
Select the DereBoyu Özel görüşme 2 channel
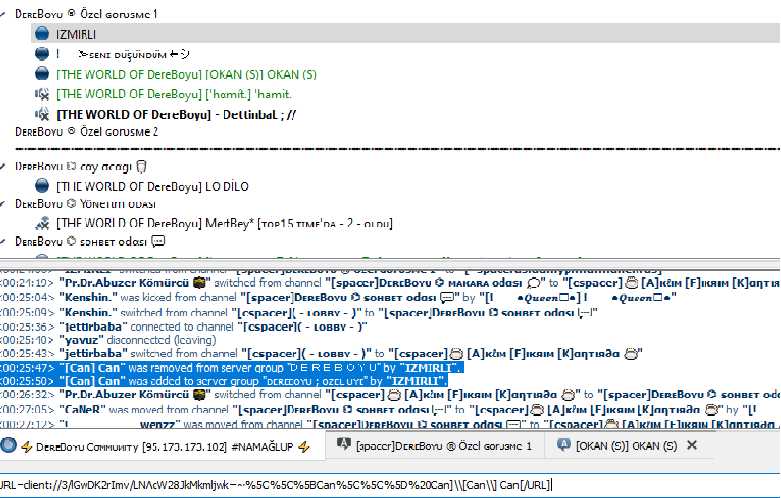87,131
